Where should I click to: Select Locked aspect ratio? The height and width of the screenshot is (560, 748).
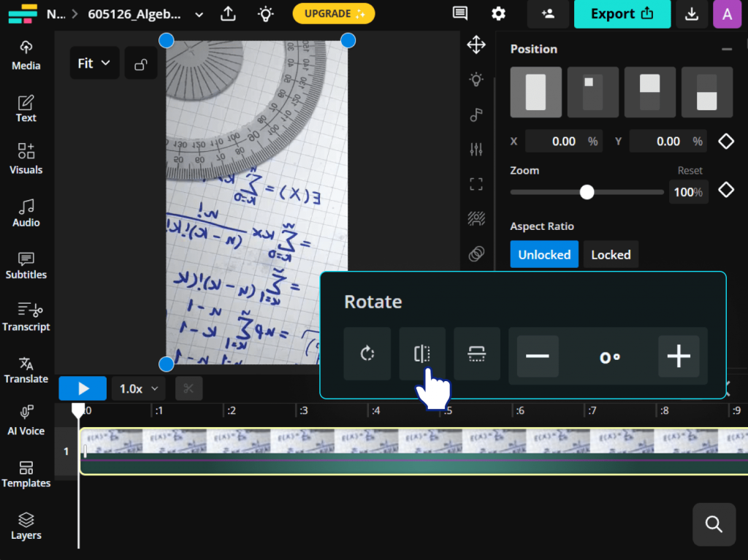click(x=611, y=255)
